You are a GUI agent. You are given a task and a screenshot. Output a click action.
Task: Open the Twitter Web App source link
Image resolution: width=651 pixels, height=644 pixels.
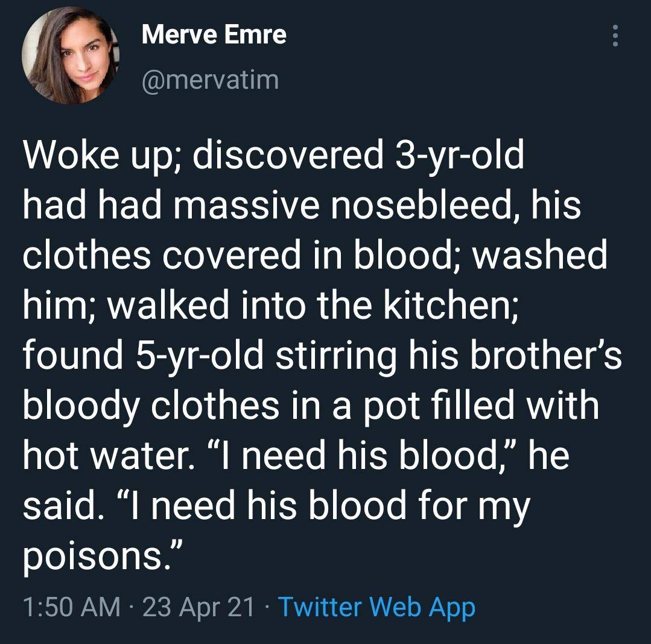click(x=376, y=607)
